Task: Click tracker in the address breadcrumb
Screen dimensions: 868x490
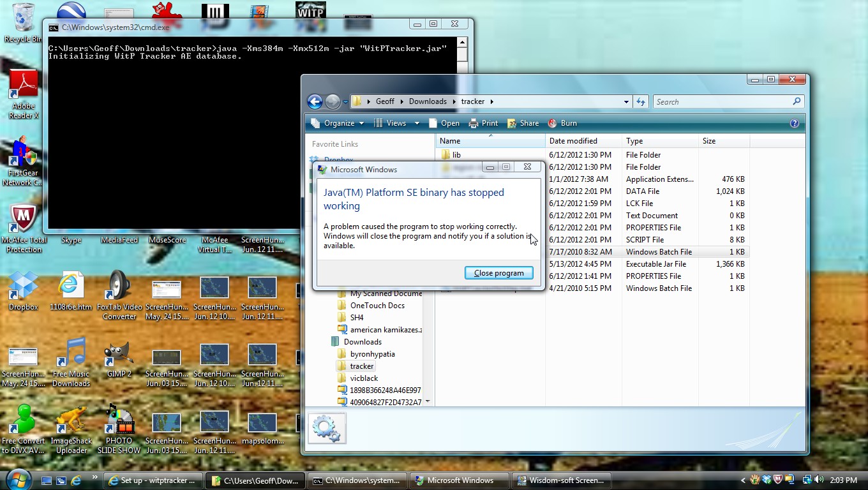Action: click(473, 101)
